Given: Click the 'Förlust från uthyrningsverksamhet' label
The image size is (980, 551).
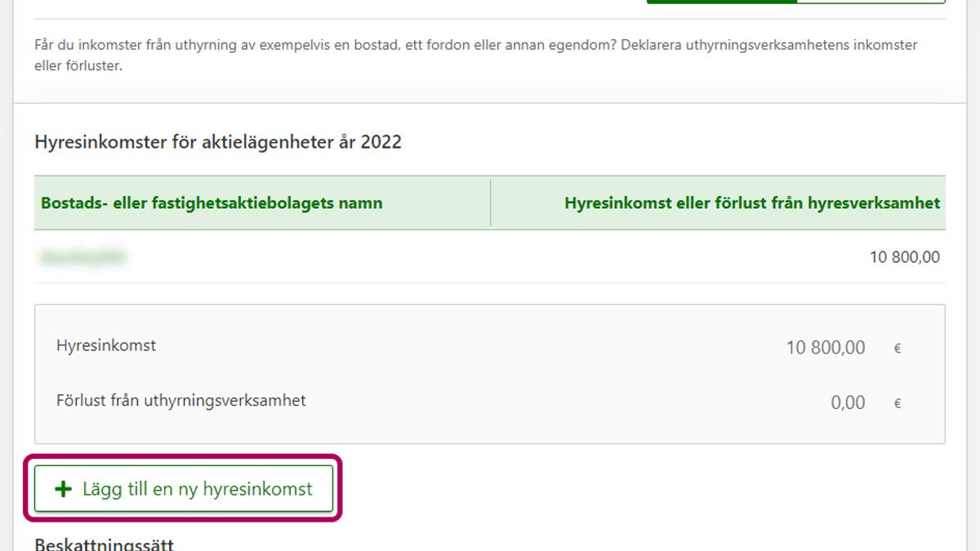Looking at the screenshot, I should point(181,401).
